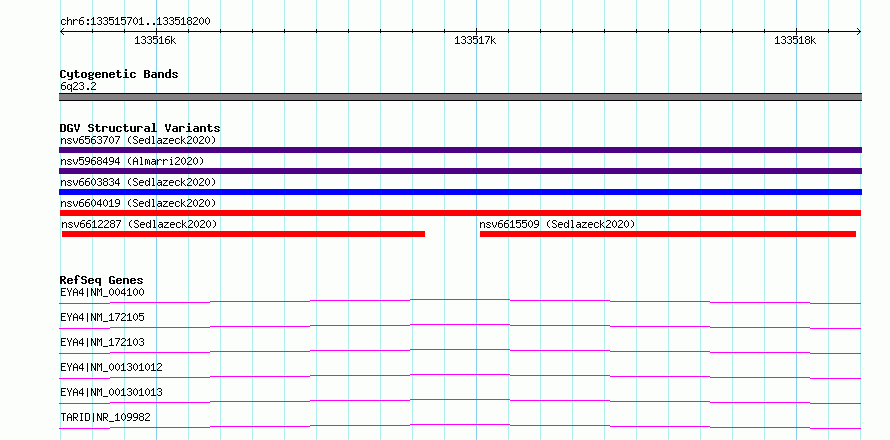
Task: Click the 133518k ruler label
Action: click(x=795, y=41)
